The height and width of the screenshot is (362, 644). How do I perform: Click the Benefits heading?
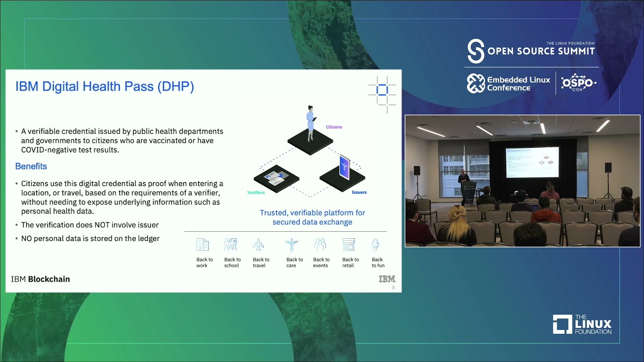click(31, 166)
